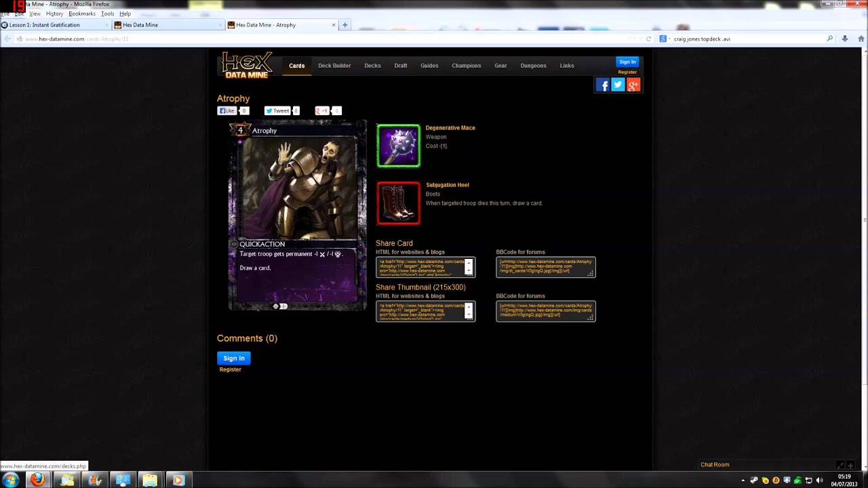
Task: Open Firefox Bookmarks menu
Action: click(82, 14)
